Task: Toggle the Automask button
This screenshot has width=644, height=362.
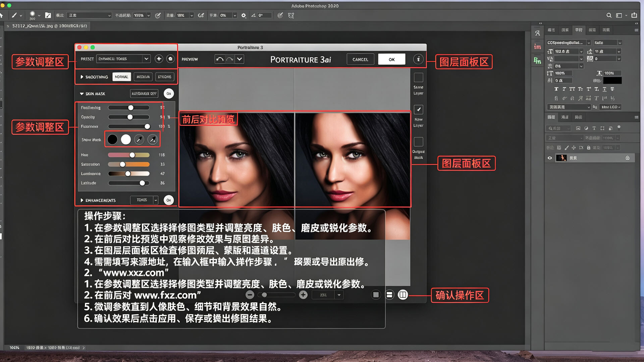Action: pos(144,94)
